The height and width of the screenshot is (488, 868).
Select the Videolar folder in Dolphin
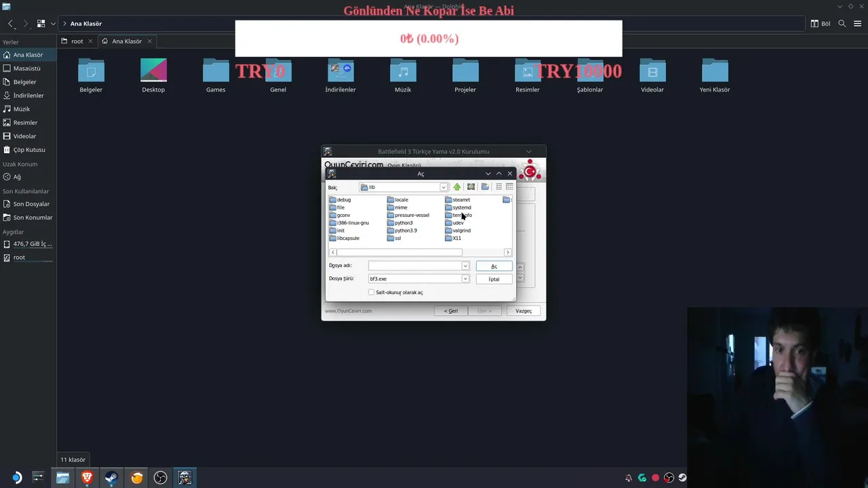click(x=652, y=75)
